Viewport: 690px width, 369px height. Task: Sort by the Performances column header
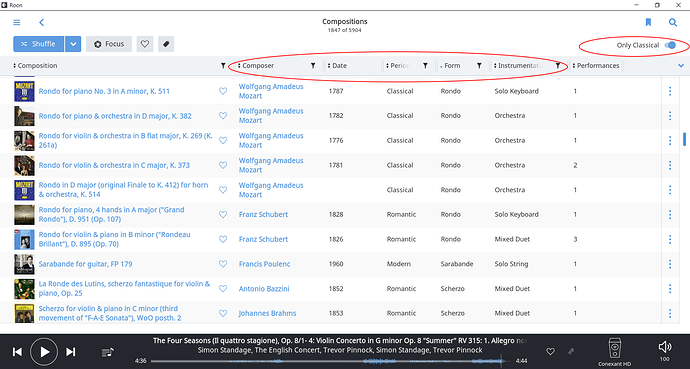[x=596, y=66]
